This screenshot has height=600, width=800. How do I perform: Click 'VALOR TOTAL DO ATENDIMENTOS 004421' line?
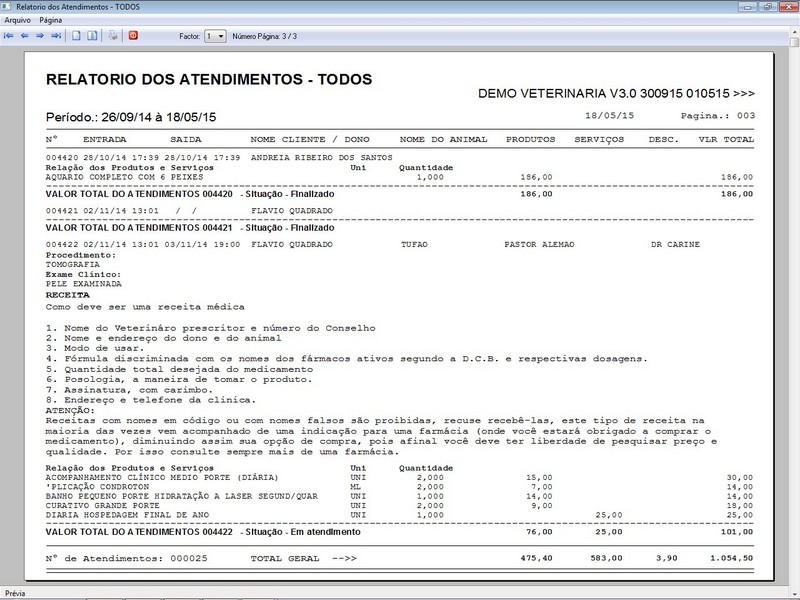(x=190, y=228)
